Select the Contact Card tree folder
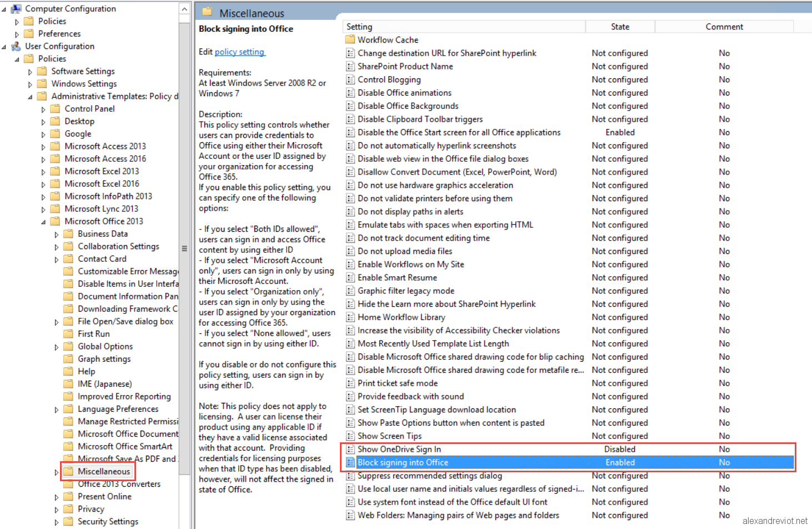Image resolution: width=812 pixels, height=529 pixels. tap(102, 259)
